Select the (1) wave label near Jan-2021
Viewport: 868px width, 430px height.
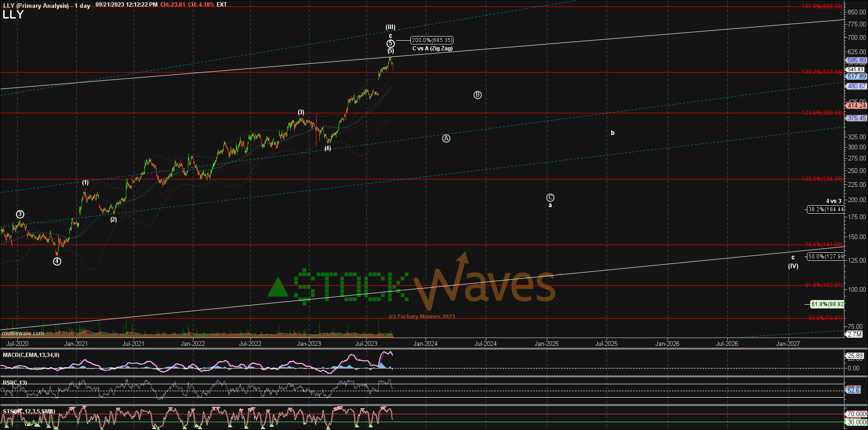pyautogui.click(x=85, y=183)
